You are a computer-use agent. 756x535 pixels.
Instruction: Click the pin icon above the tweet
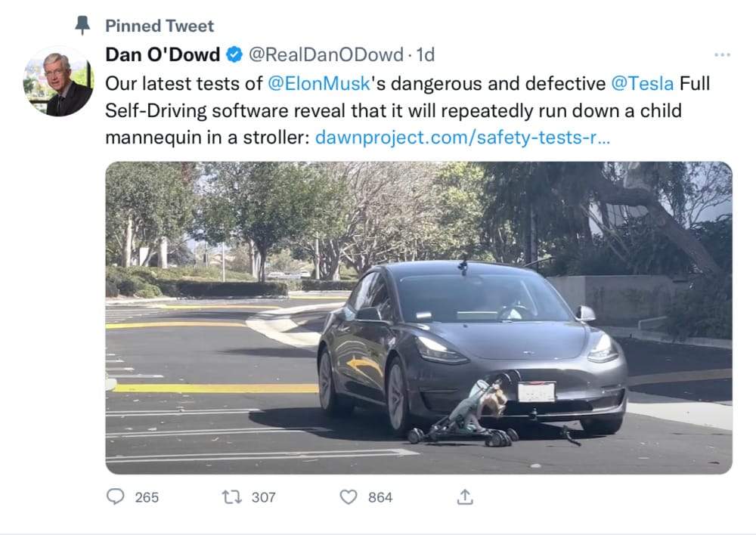(82, 26)
